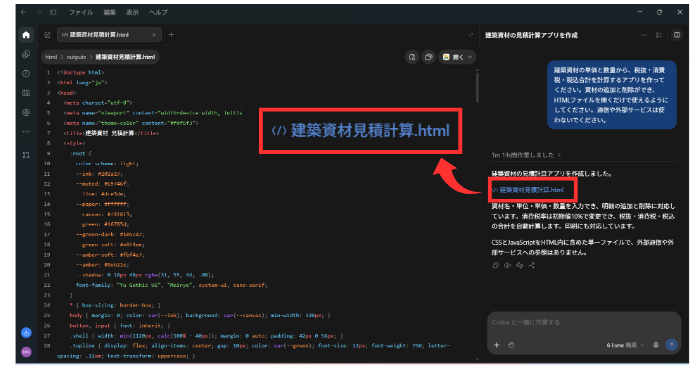The image size is (698, 365).
Task: Click the html breadcrumb segment
Action: (51, 57)
